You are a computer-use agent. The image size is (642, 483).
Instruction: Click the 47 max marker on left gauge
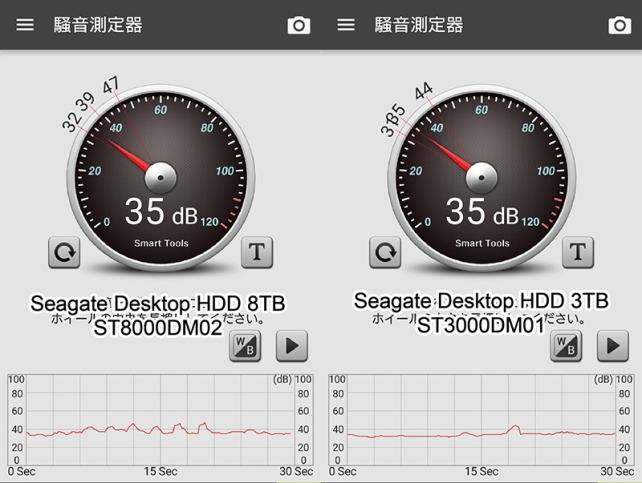111,85
